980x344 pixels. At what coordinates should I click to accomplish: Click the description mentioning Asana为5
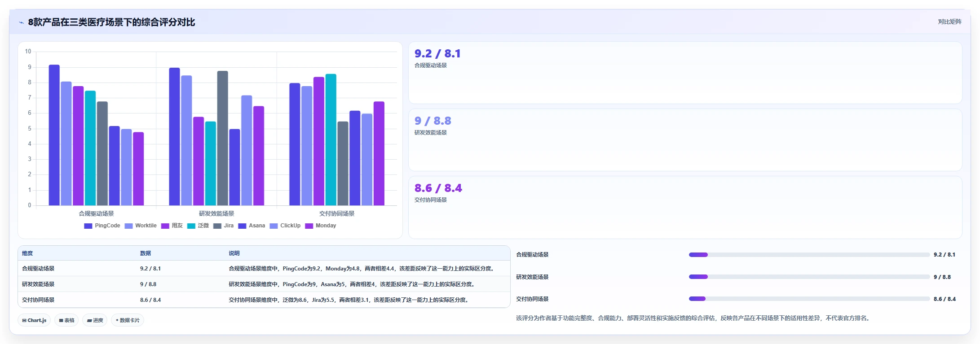click(353, 284)
